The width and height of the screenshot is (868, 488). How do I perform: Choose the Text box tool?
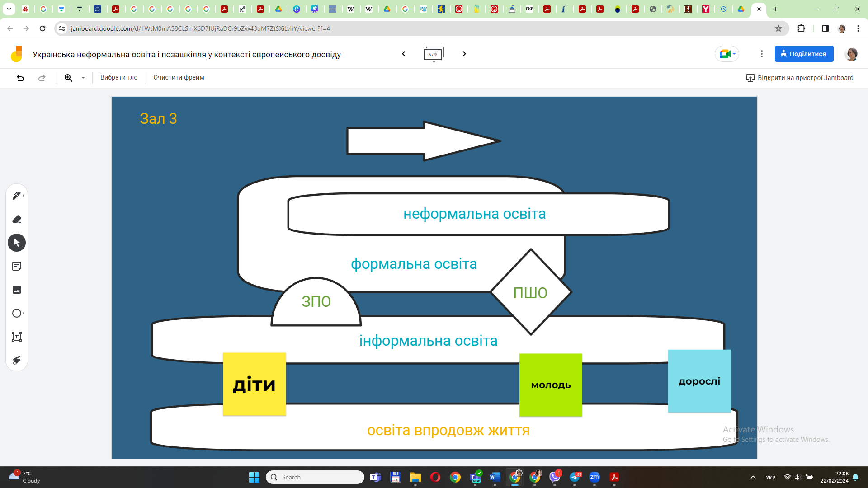click(x=17, y=337)
